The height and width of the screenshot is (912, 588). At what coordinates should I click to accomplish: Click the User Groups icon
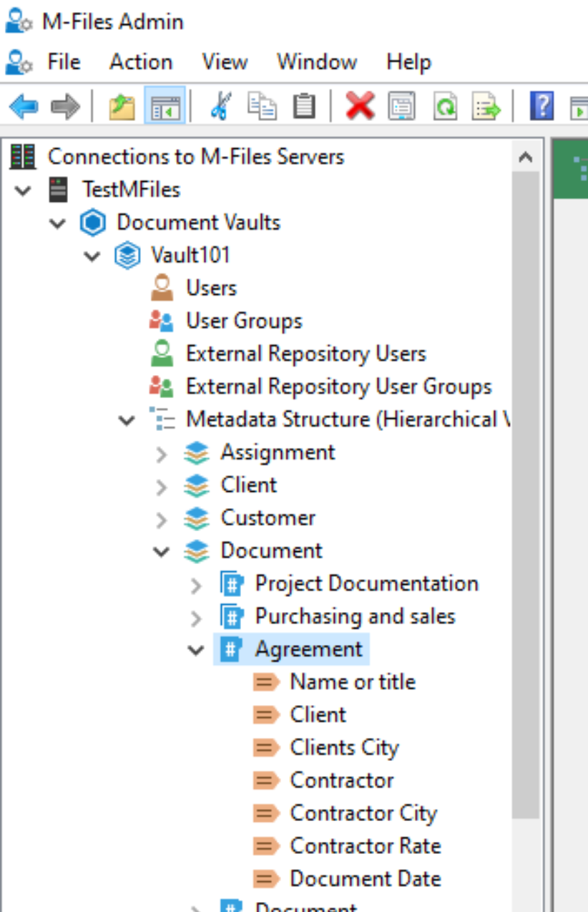(x=162, y=321)
